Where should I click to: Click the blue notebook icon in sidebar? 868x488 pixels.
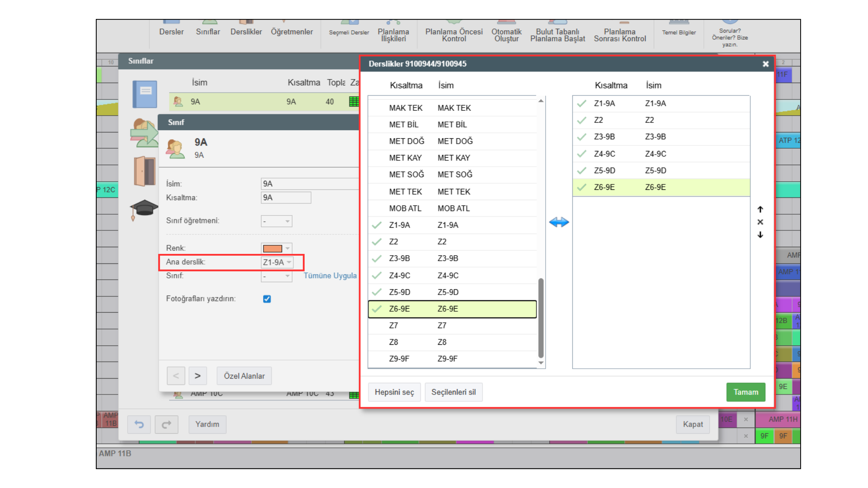tap(145, 94)
